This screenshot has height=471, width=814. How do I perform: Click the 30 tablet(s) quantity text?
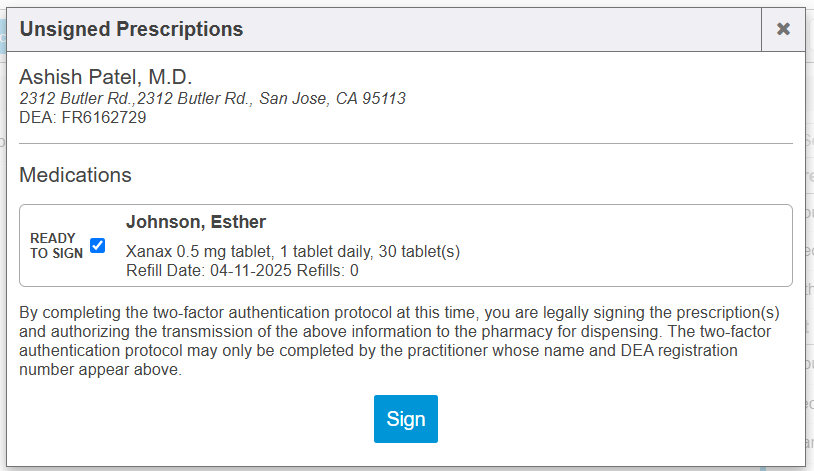coord(420,251)
